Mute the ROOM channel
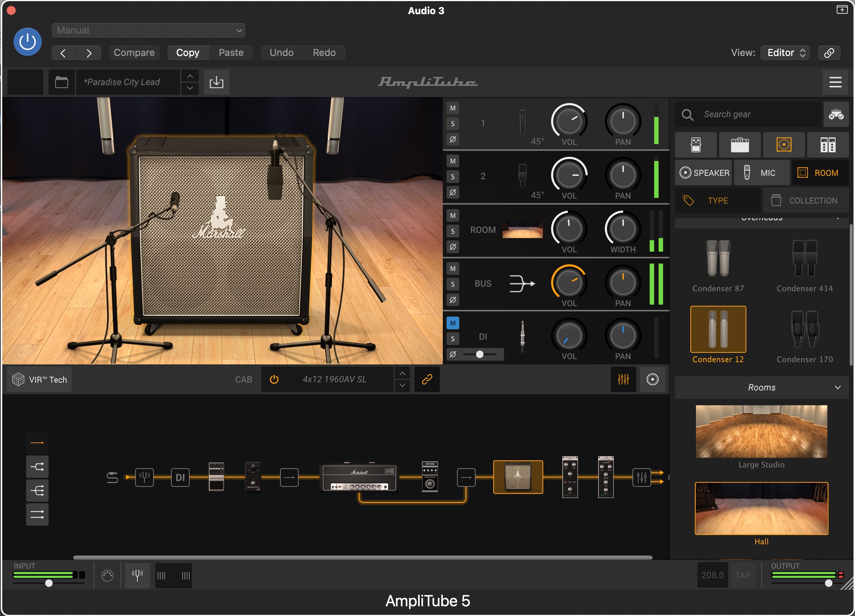Screen dimensions: 855x616 click(x=453, y=216)
